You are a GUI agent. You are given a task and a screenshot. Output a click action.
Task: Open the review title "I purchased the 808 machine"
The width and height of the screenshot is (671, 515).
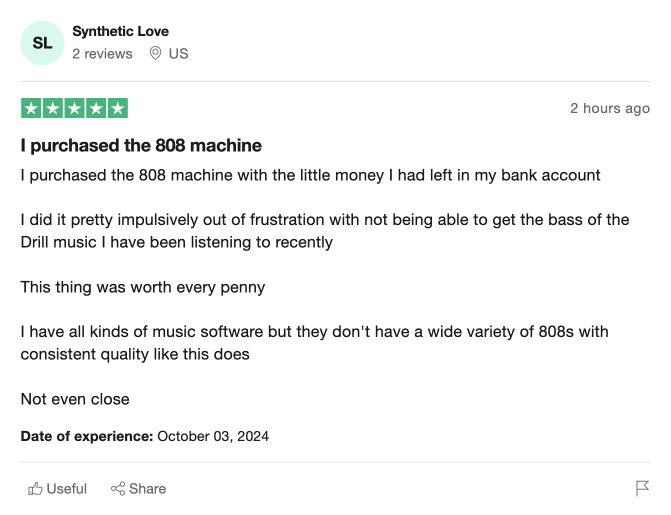click(141, 146)
